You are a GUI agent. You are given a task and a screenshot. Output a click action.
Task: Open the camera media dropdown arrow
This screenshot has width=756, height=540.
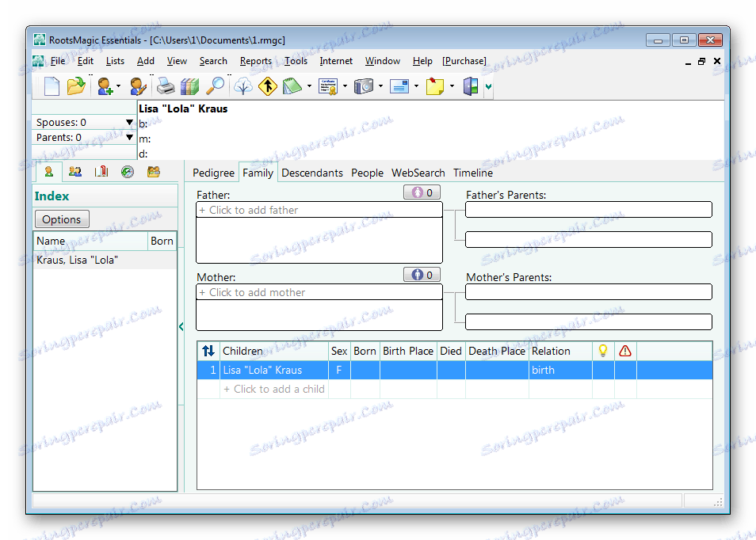tap(380, 87)
